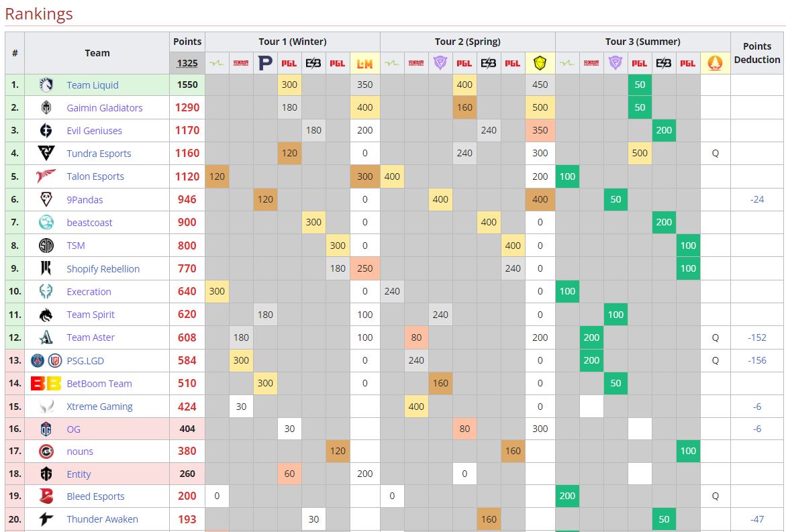Click the -24 points deduction for 9Pandas
786x532 pixels.
(x=757, y=199)
